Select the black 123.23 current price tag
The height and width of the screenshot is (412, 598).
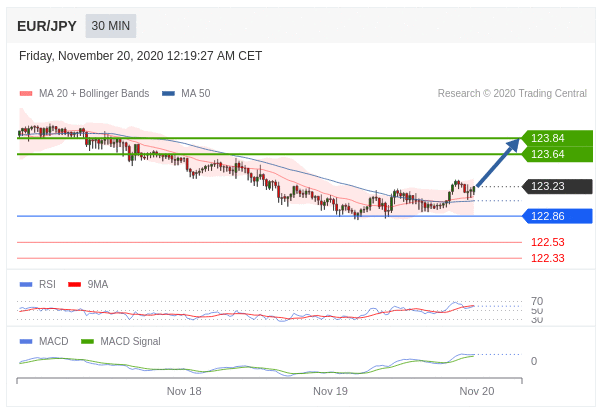(557, 186)
